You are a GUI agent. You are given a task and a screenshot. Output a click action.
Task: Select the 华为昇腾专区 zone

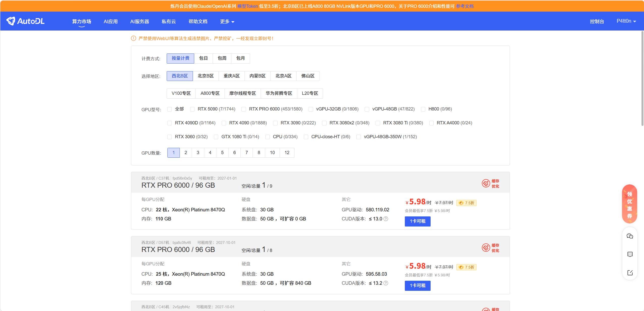tap(279, 94)
